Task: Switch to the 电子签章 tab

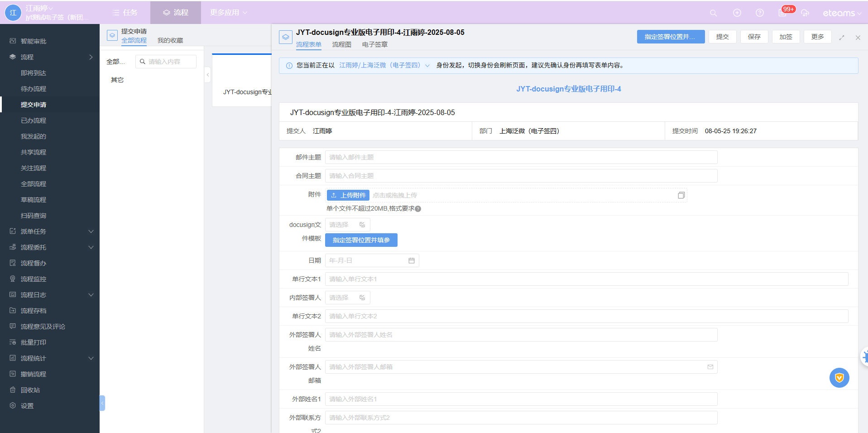Action: [x=374, y=44]
